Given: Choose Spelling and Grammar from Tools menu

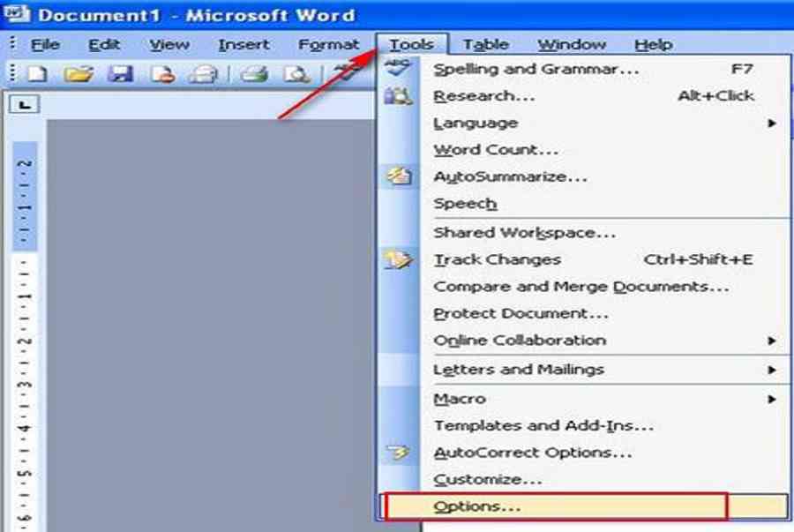Looking at the screenshot, I should [584, 69].
